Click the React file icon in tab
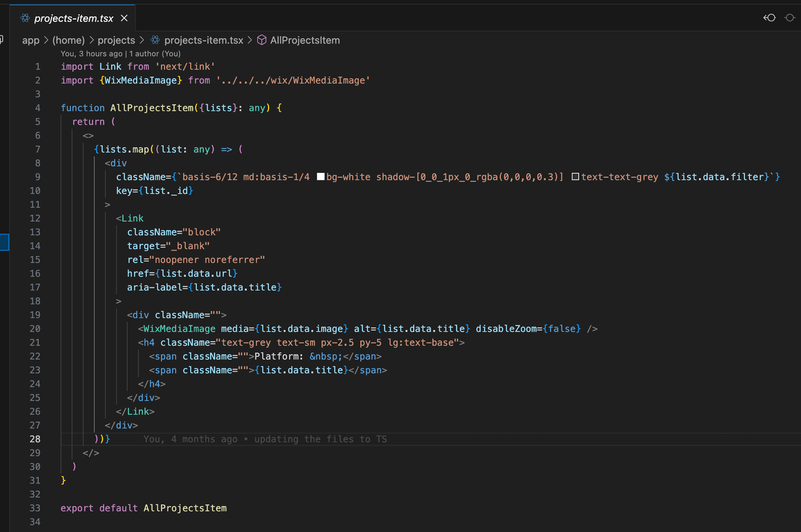This screenshot has width=801, height=532. coord(25,18)
